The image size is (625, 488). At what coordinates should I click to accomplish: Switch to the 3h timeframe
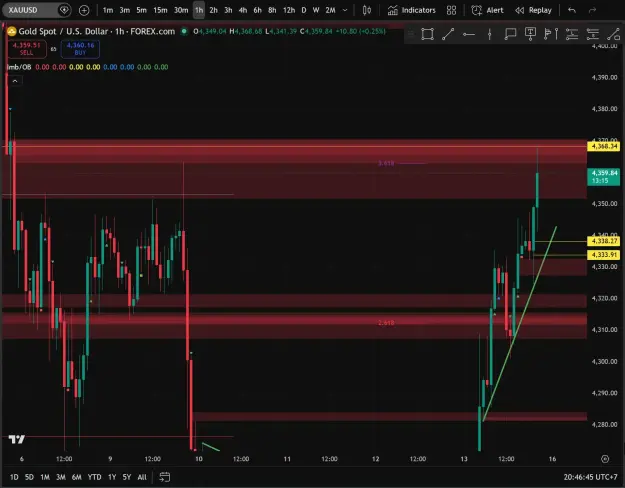click(x=228, y=10)
